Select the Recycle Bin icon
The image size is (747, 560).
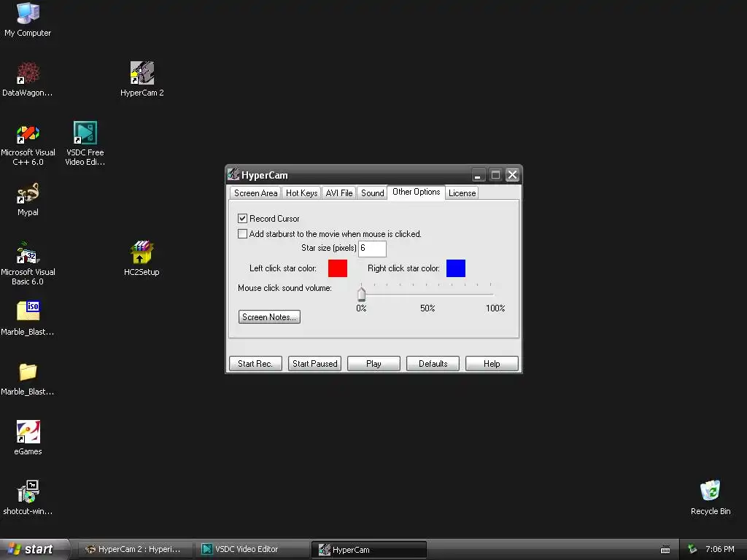(711, 497)
